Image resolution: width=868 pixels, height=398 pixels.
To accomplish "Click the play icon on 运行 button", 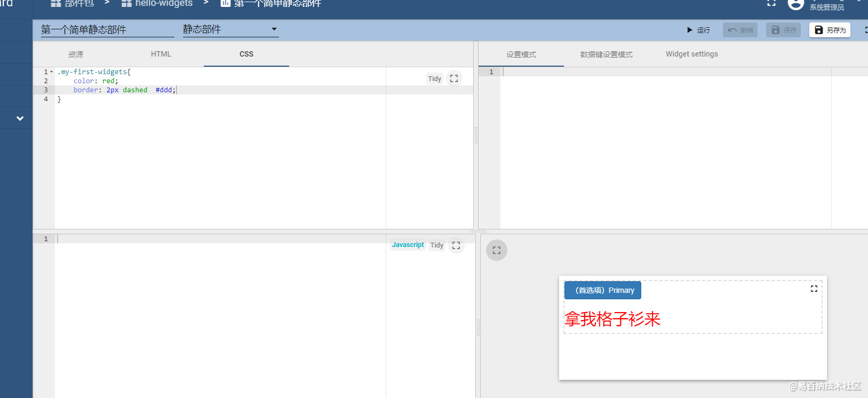I will tap(690, 30).
